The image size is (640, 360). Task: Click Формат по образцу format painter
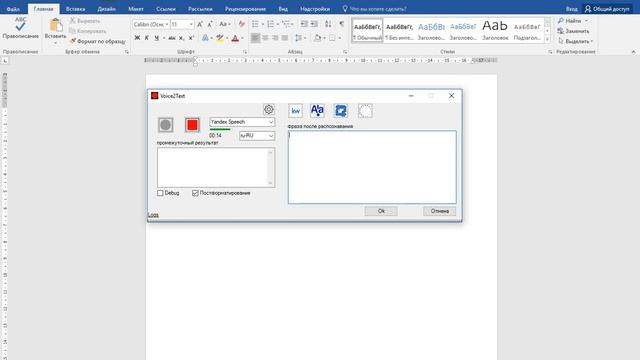pyautogui.click(x=98, y=41)
